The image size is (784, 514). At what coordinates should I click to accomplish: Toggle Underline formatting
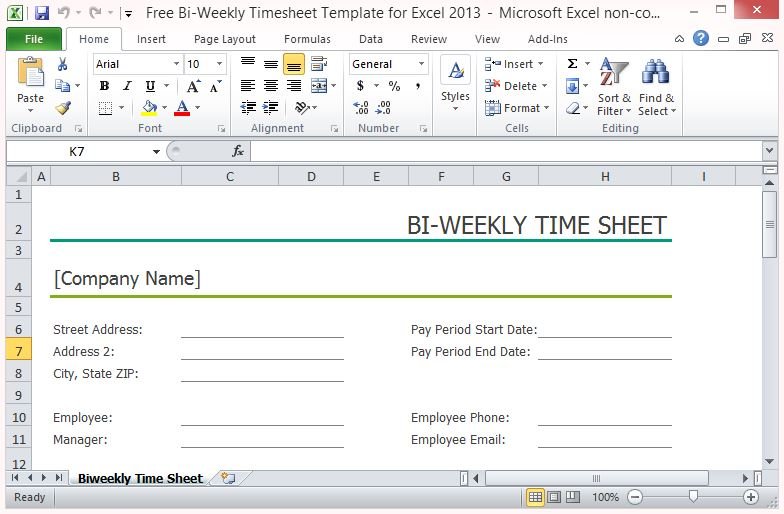click(150, 86)
